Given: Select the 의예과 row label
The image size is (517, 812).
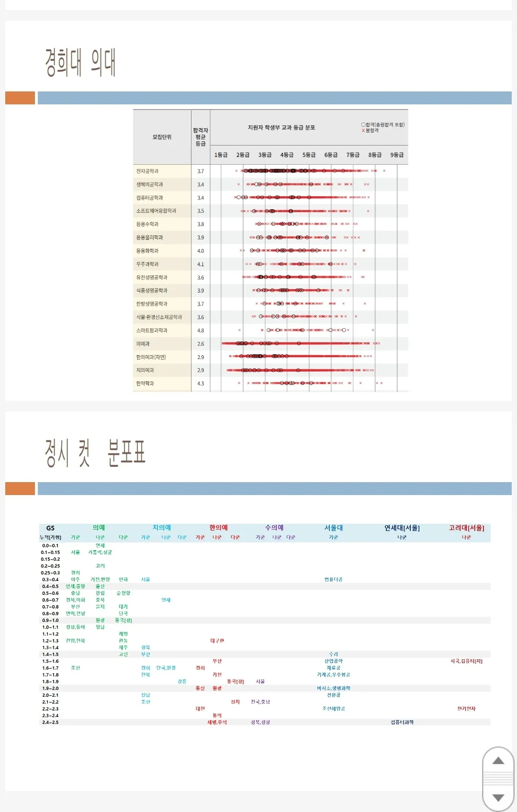Looking at the screenshot, I should [143, 344].
